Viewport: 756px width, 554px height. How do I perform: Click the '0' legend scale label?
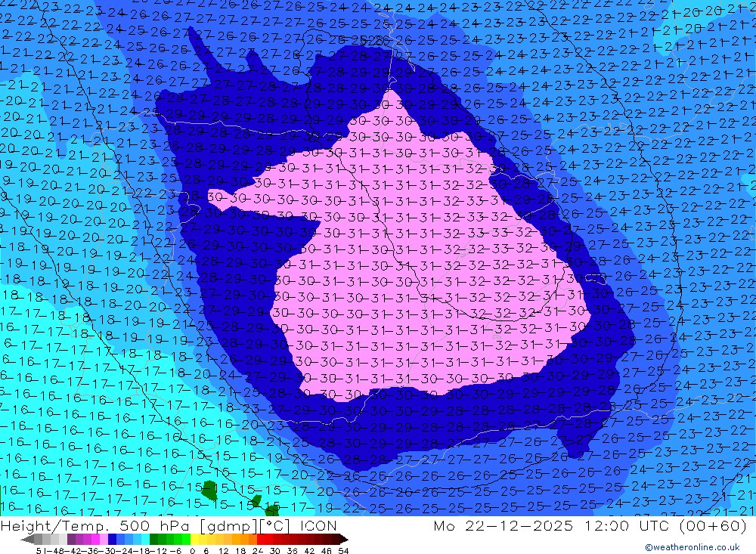[192, 551]
